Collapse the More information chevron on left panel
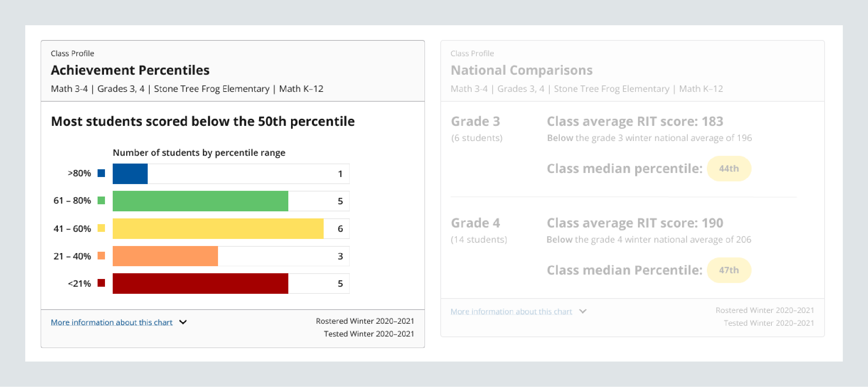This screenshot has width=868, height=387. click(x=183, y=322)
